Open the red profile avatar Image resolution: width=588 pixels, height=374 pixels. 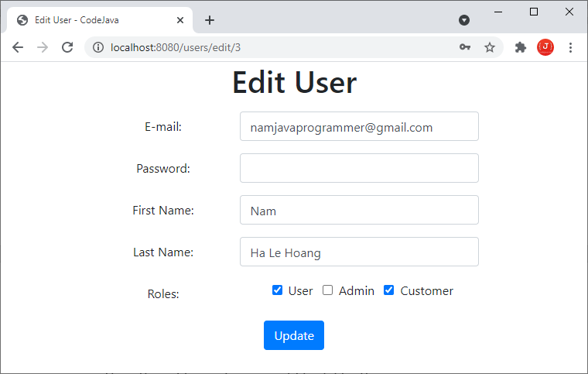click(545, 47)
